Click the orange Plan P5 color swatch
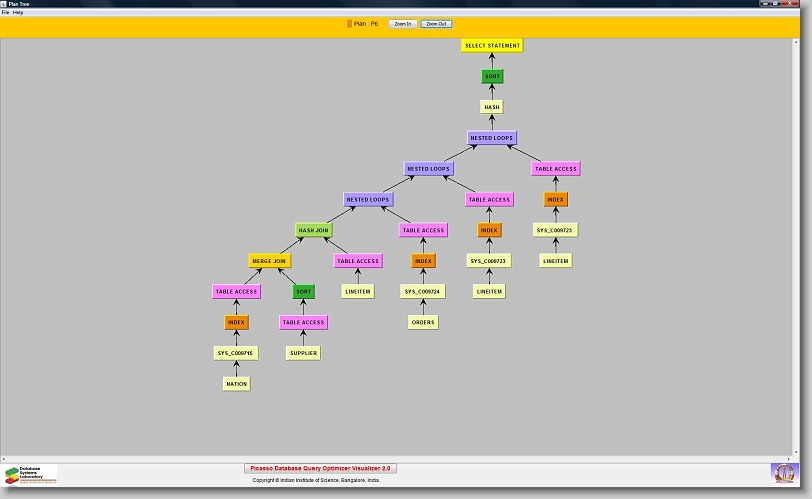812x499 pixels. click(349, 23)
